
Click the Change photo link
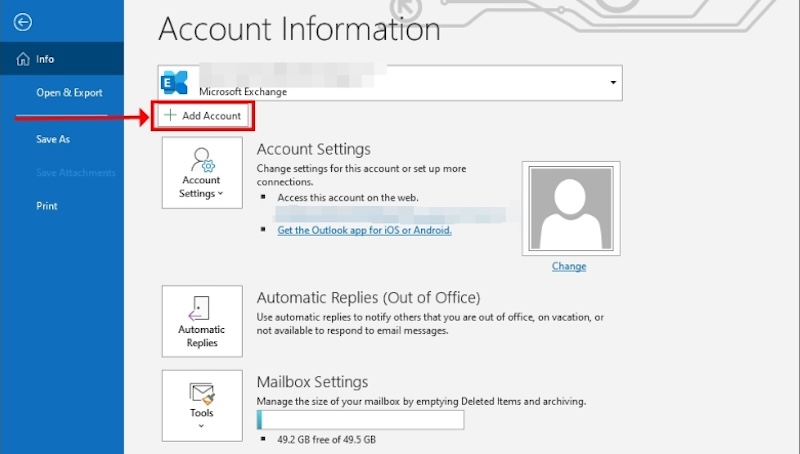click(x=569, y=266)
